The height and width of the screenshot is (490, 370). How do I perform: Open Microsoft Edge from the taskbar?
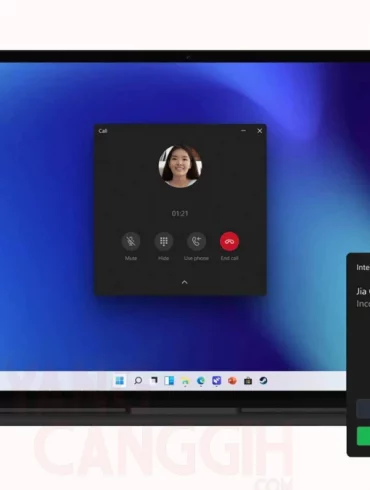point(201,381)
